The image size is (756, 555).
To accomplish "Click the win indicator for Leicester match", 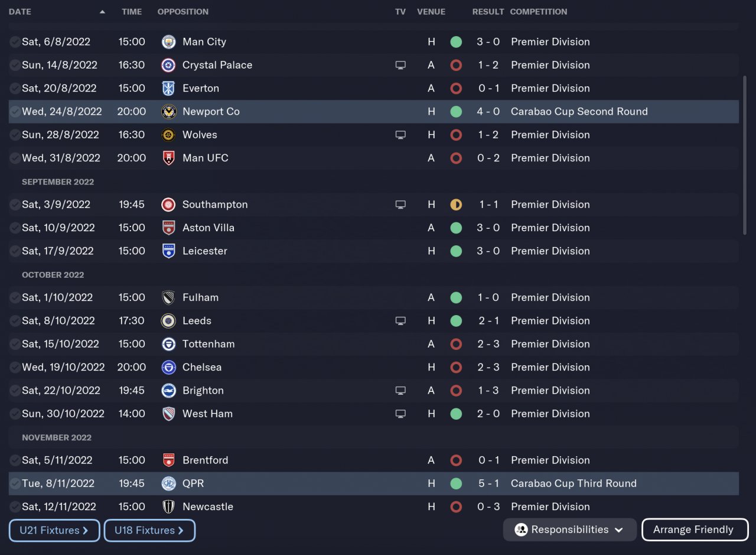I will coord(456,251).
